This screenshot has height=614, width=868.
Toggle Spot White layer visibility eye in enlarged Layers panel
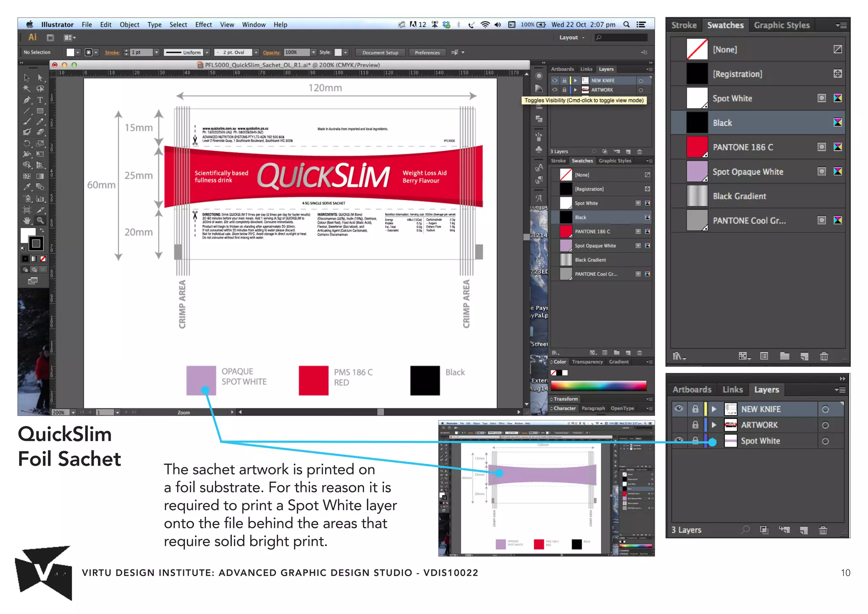tap(679, 440)
